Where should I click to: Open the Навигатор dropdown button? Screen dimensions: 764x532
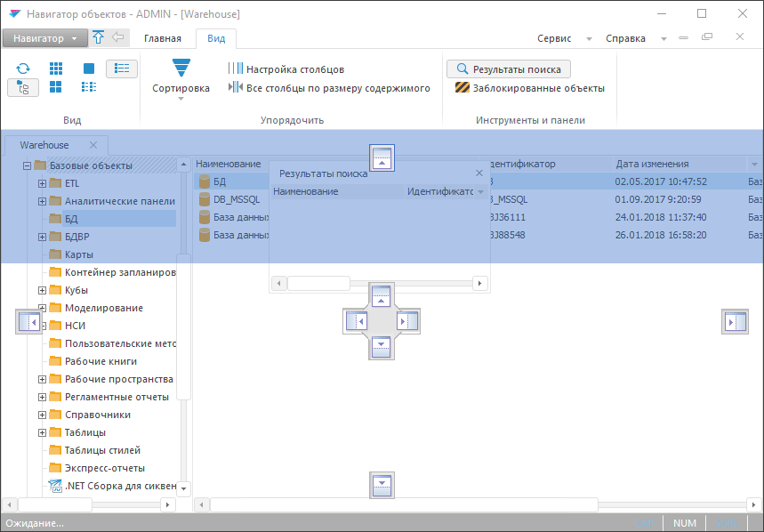tap(44, 38)
